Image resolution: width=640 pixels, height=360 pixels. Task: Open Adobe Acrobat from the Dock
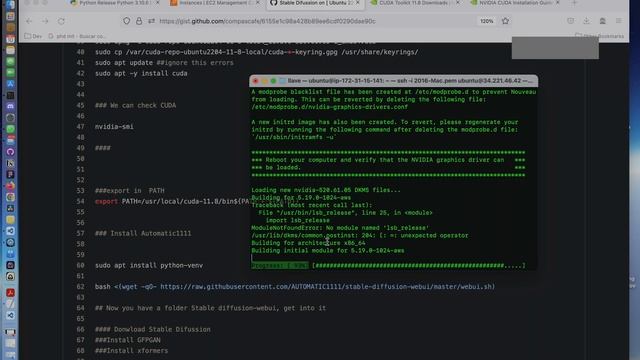(x=10, y=293)
